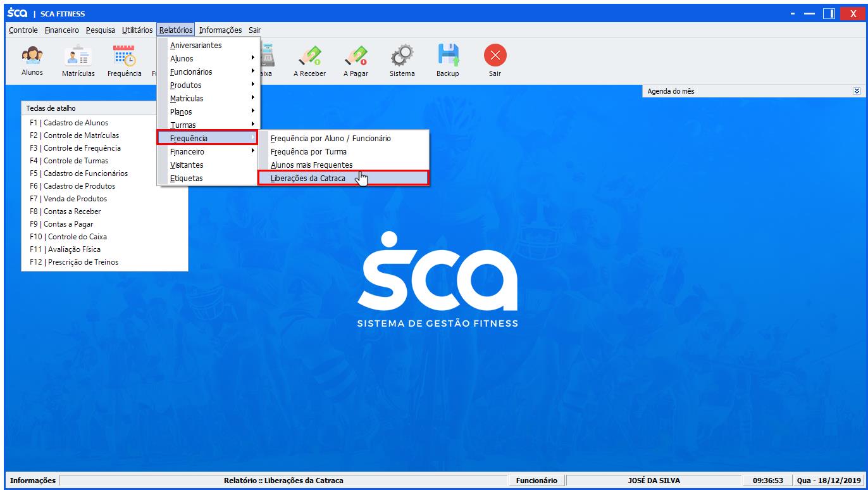Open the Utilitários menu
The height and width of the screenshot is (490, 868).
pyautogui.click(x=137, y=30)
